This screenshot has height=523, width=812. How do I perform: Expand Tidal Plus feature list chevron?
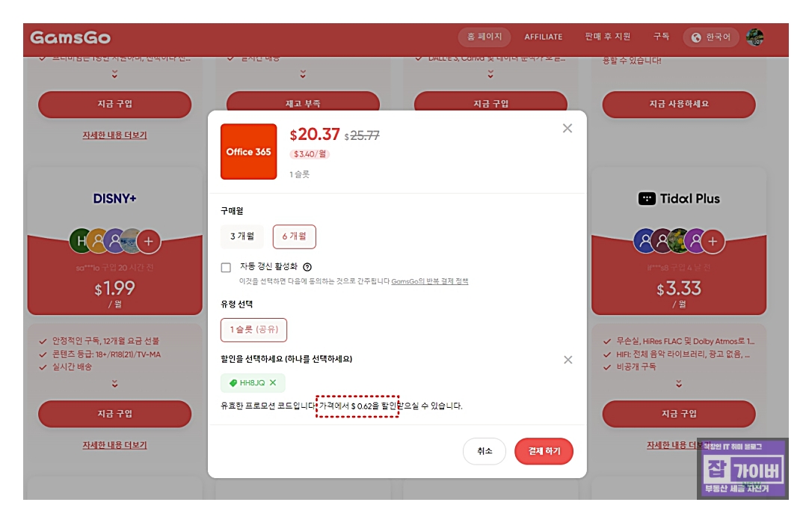coord(678,384)
